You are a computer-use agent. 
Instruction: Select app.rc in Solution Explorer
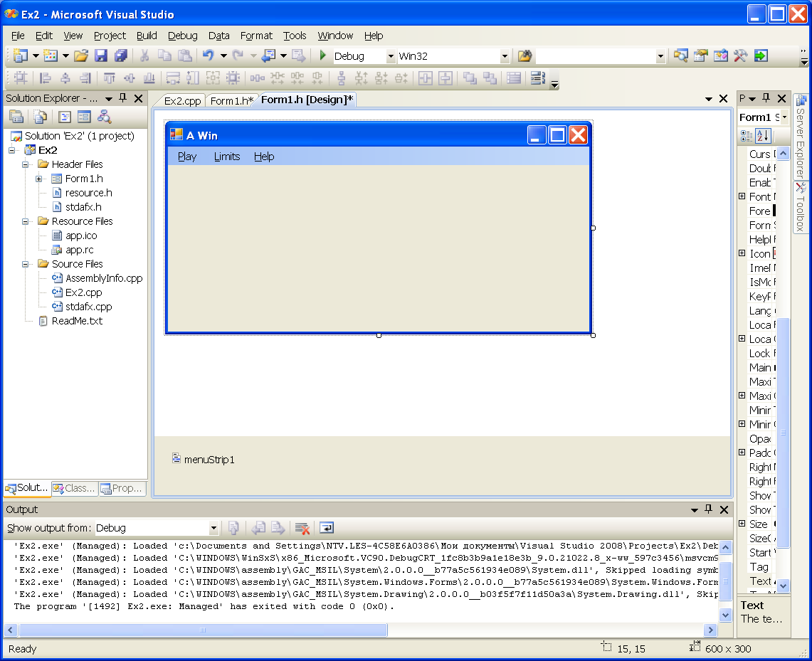click(79, 250)
